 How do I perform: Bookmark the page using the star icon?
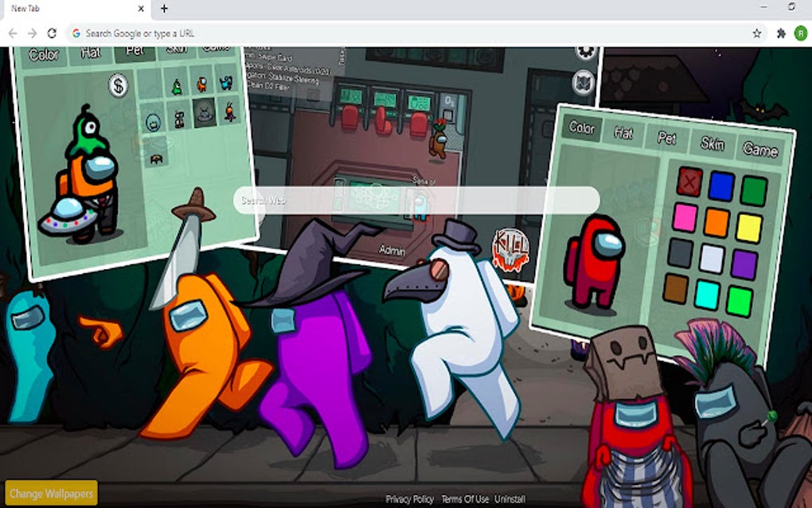[757, 33]
